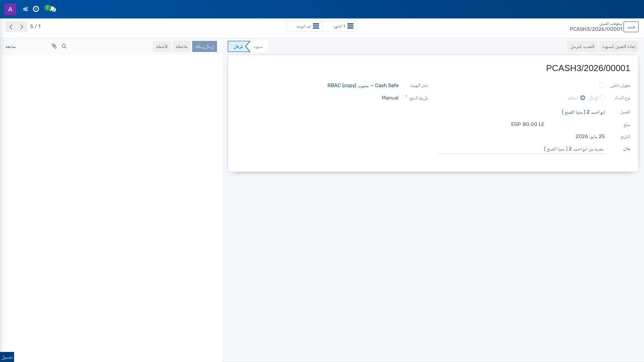
Task: Click the إرسال رسالة send message button
Action: click(205, 47)
